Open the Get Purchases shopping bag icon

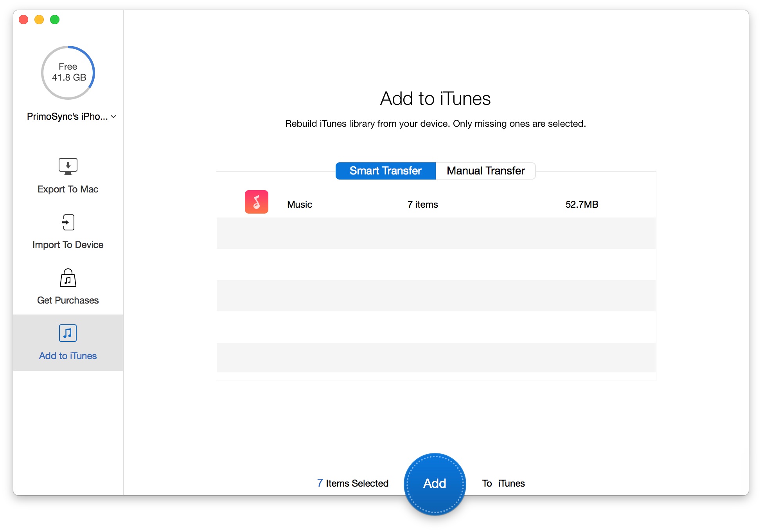68,278
